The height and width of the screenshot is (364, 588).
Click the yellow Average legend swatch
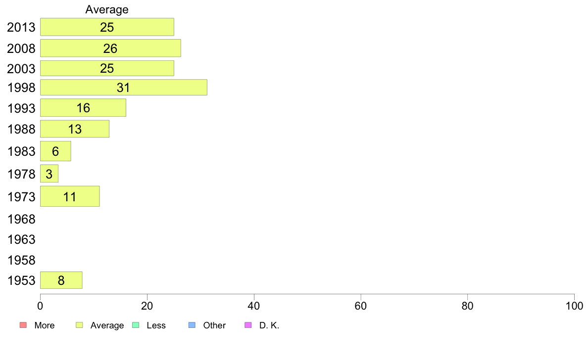pos(79,325)
